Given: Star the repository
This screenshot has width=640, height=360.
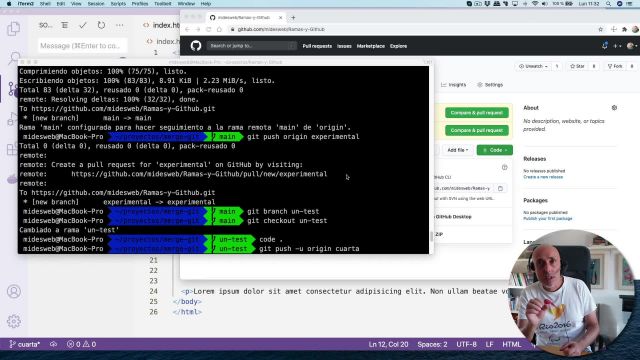Looking at the screenshot, I should click(578, 66).
